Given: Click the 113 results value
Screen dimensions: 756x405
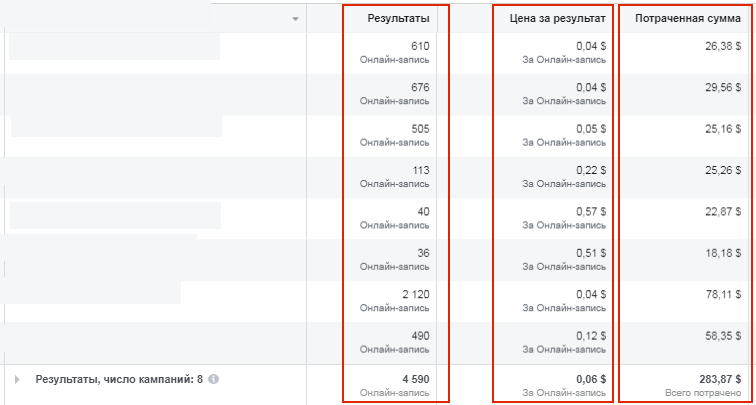Looking at the screenshot, I should (421, 170).
